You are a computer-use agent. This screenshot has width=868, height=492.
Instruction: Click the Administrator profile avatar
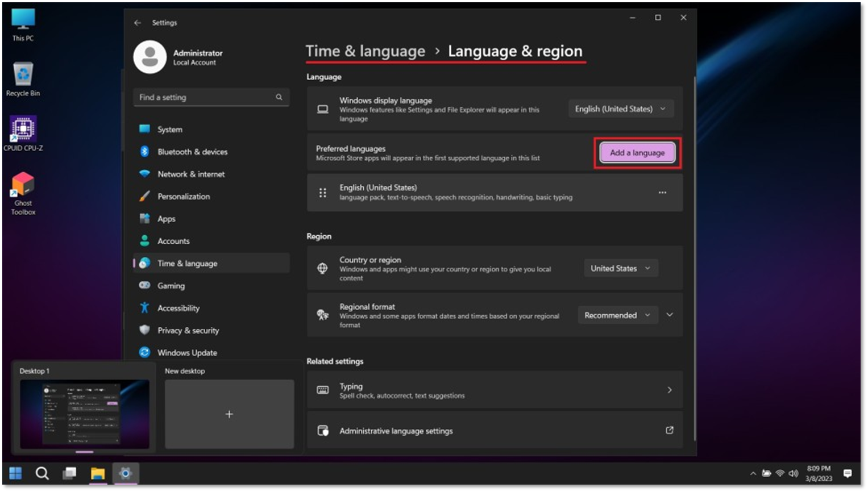pos(150,57)
